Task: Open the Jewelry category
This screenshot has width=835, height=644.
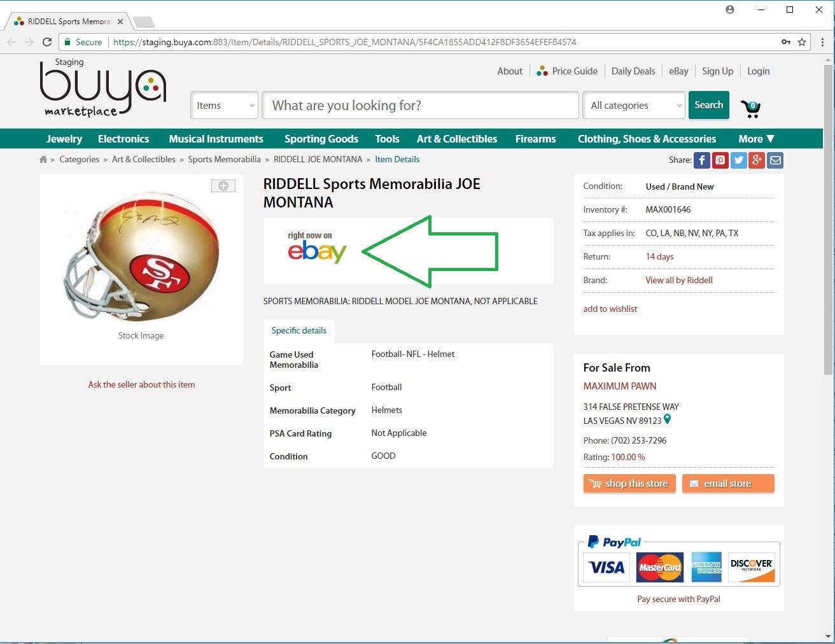Action: coord(64,139)
